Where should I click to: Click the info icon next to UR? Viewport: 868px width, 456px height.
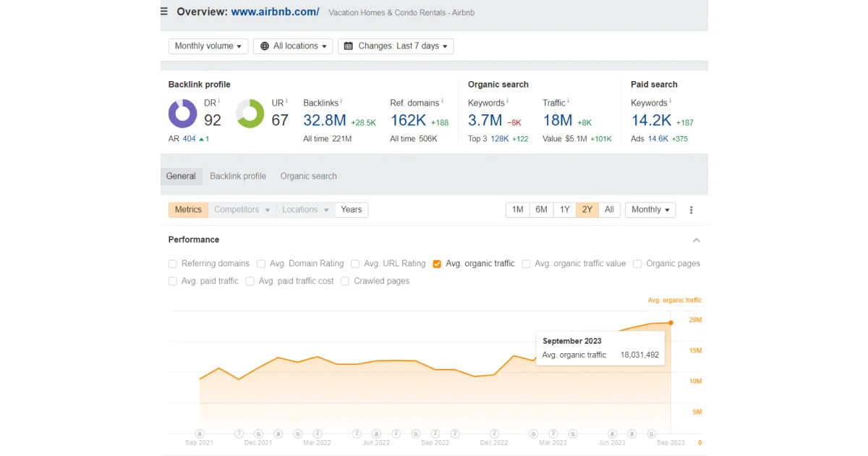286,101
